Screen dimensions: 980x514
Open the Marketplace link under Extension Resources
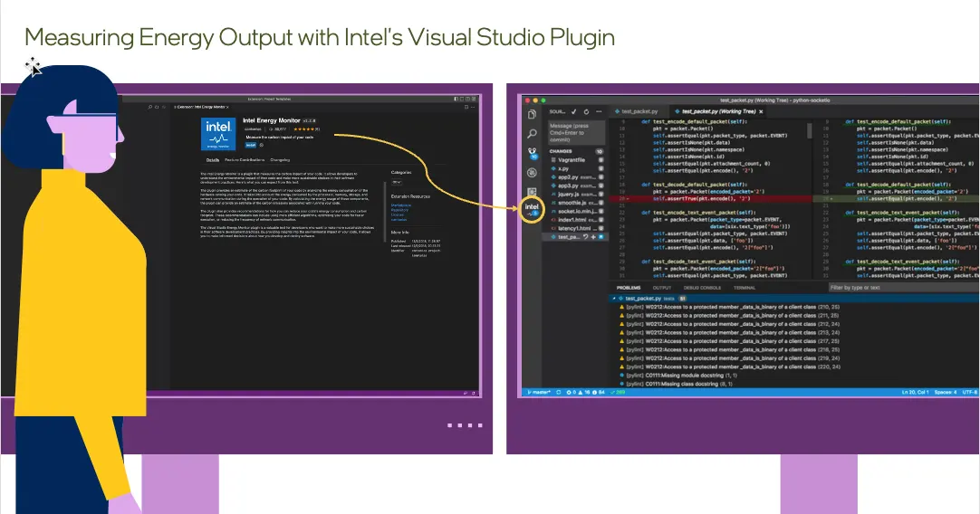click(x=400, y=205)
